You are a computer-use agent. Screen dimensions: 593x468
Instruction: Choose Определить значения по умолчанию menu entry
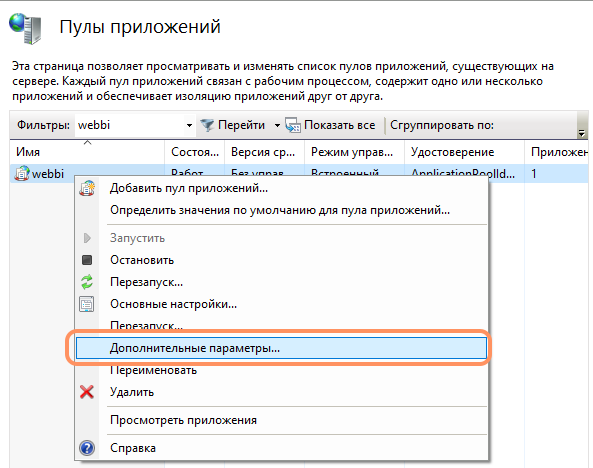pos(280,210)
